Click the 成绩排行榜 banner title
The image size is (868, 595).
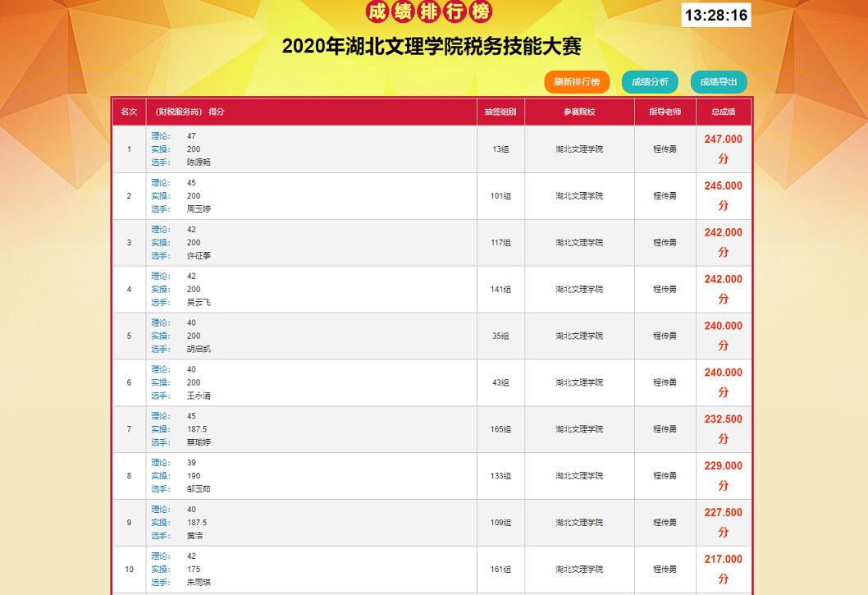pyautogui.click(x=429, y=12)
